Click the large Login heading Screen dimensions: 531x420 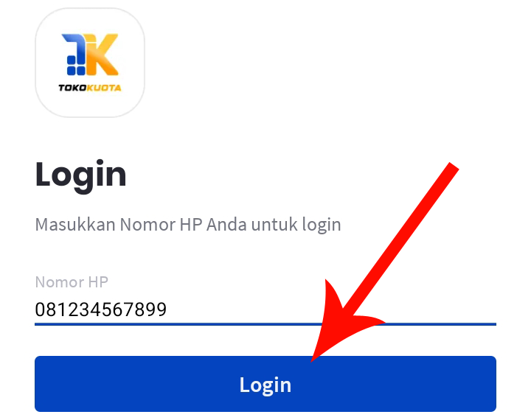[80, 176]
